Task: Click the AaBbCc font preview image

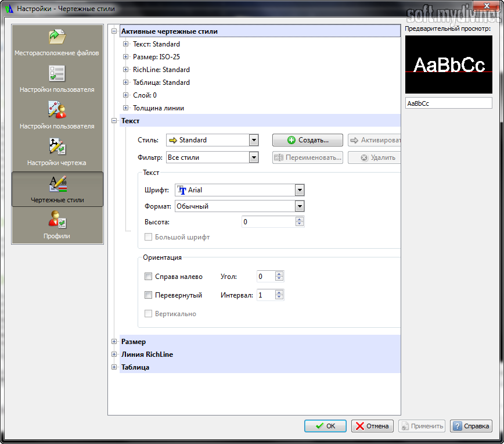Action: (x=448, y=65)
